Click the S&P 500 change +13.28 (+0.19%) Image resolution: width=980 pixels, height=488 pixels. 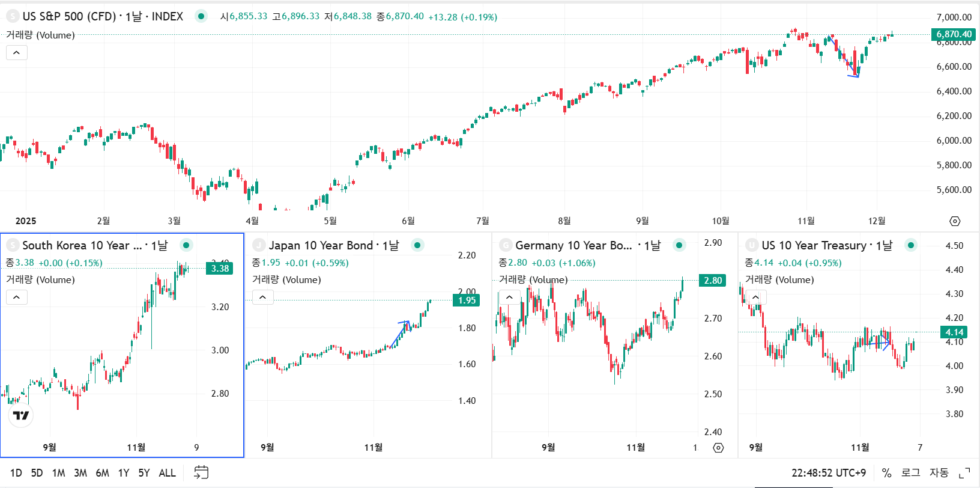[x=462, y=17]
